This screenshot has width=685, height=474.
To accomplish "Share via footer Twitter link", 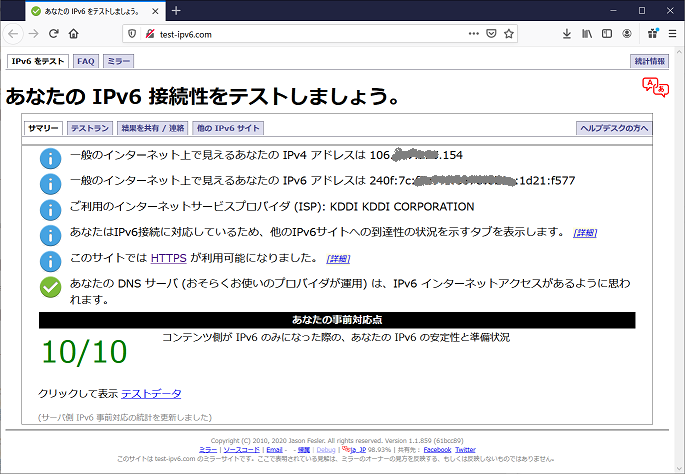I will coord(465,450).
